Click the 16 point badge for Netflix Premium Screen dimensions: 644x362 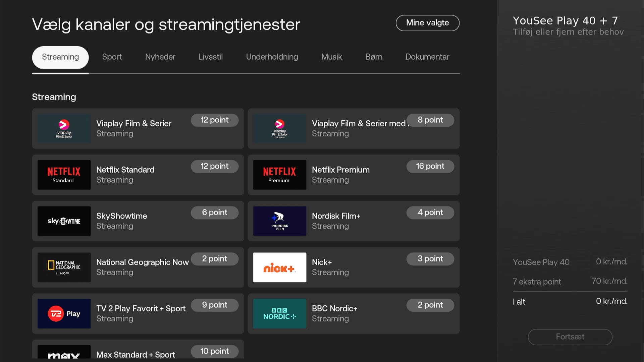430,166
